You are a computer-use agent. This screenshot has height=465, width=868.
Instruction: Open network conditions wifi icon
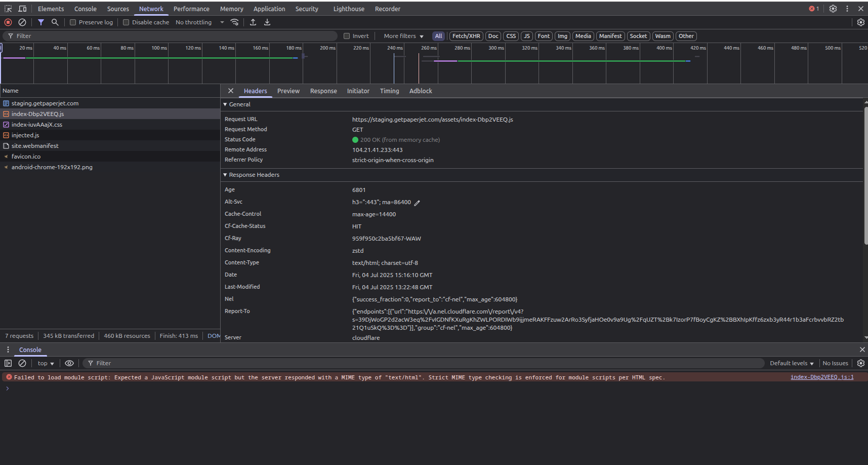[x=234, y=22]
